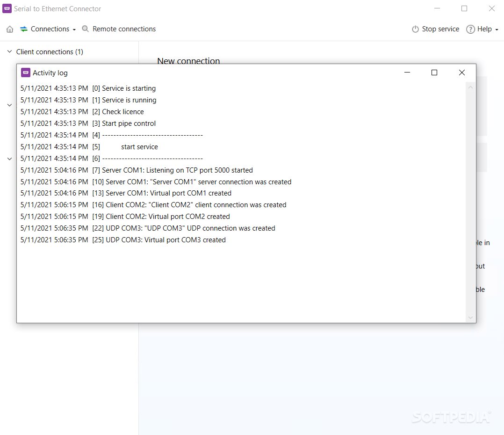The width and height of the screenshot is (504, 435).
Task: Toggle third connections group chevron in sidebar
Action: [10, 159]
